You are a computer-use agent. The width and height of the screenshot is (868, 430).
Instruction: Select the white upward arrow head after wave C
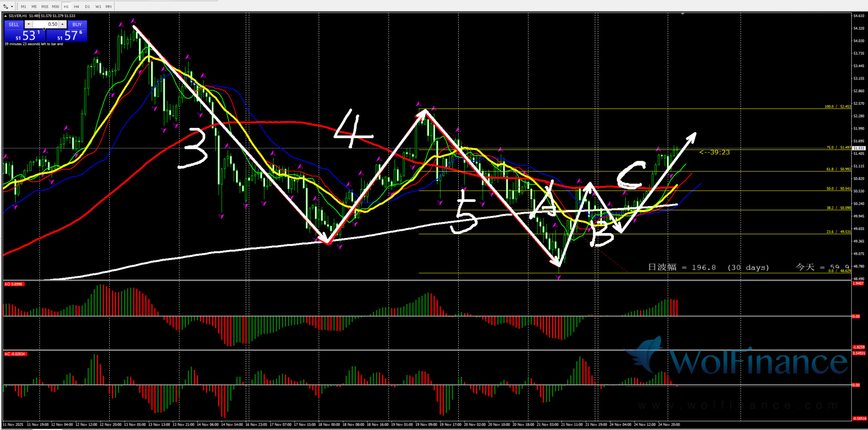692,136
